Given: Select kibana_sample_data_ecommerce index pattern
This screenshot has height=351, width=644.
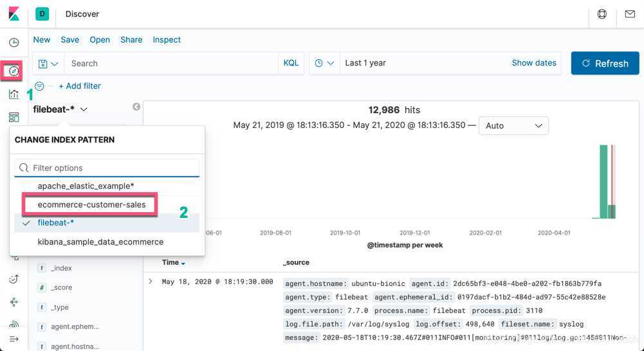Looking at the screenshot, I should (107, 242).
